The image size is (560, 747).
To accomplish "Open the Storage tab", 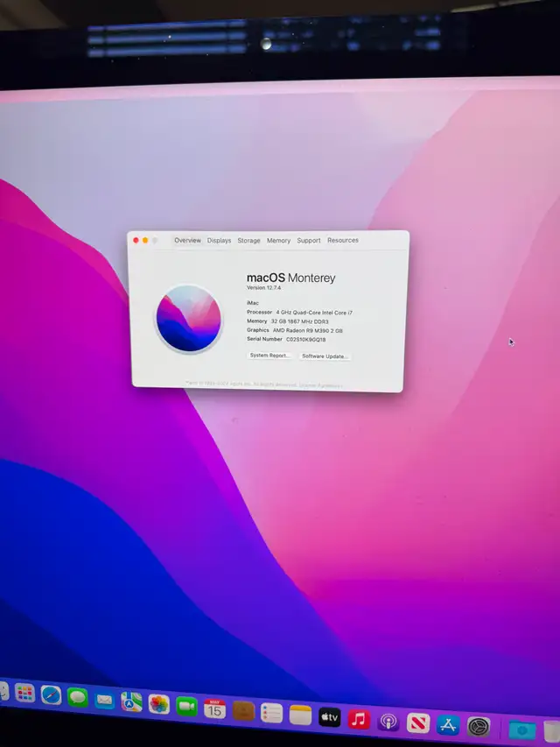I will 248,241.
